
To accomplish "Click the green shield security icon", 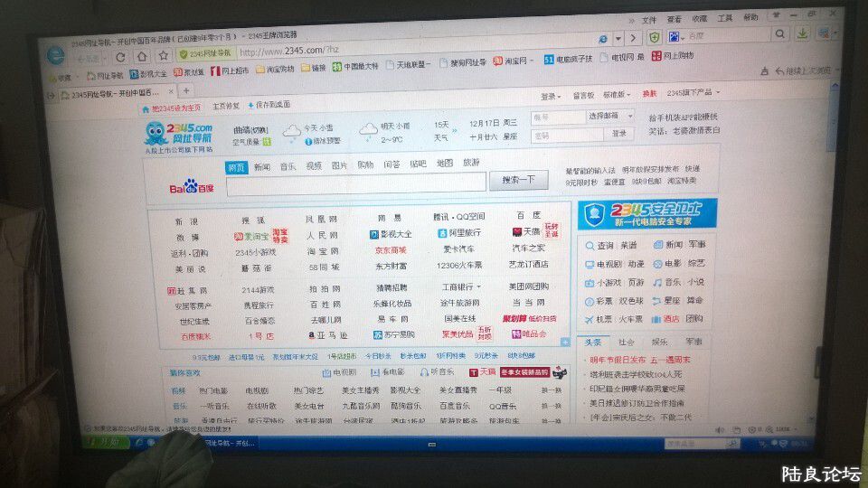I will pos(655,38).
